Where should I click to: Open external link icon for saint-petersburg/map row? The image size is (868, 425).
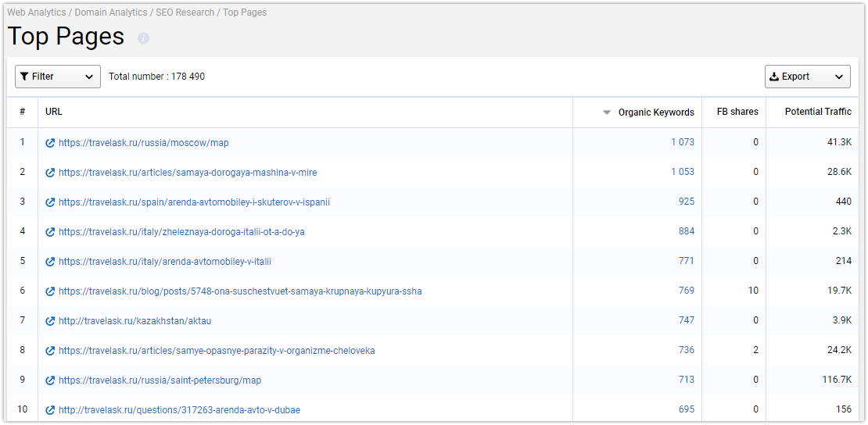click(50, 380)
